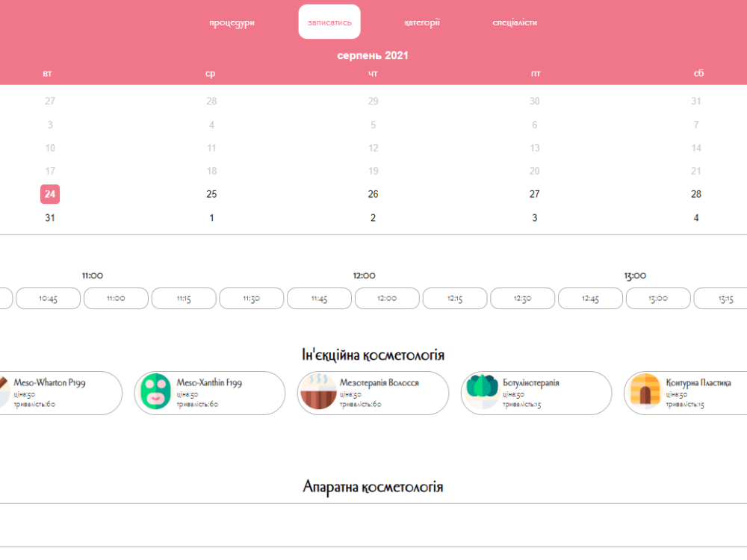Select September 4 in the calendar
Screen dimensions: 747x560
tap(696, 218)
